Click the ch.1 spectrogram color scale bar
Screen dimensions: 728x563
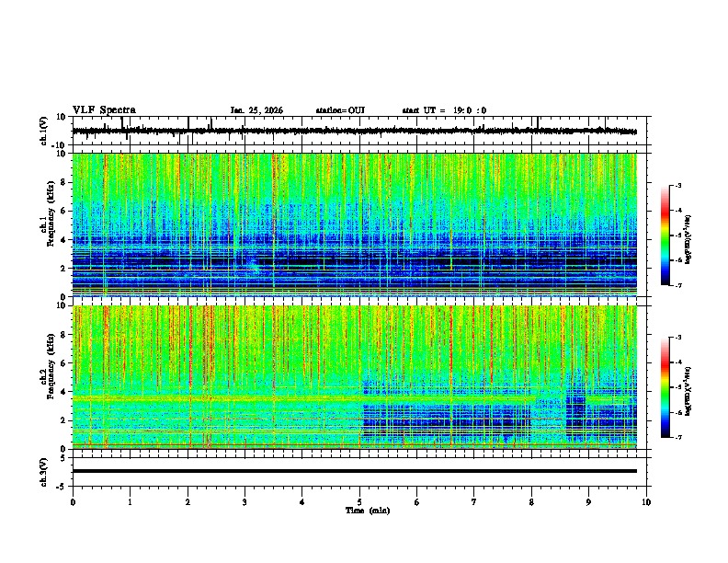pos(665,236)
